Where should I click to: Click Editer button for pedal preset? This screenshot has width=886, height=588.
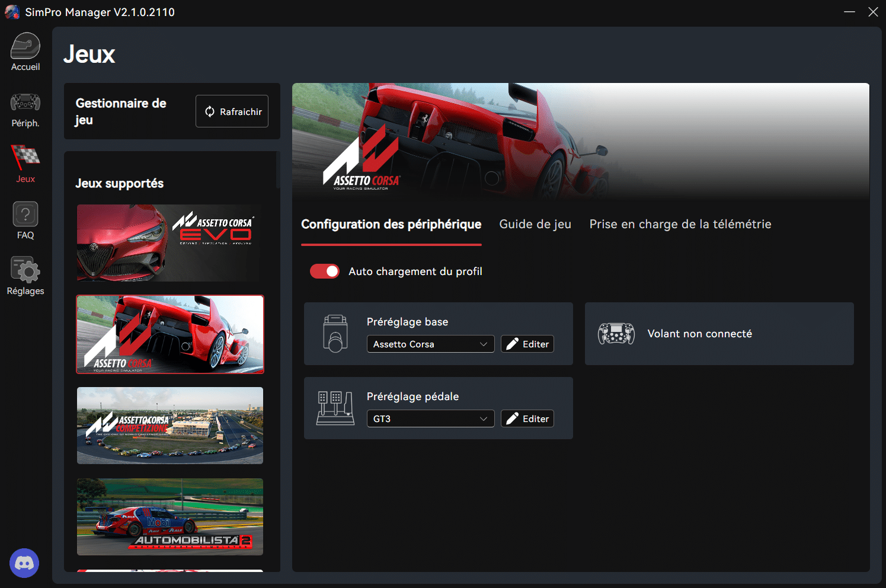pos(527,418)
